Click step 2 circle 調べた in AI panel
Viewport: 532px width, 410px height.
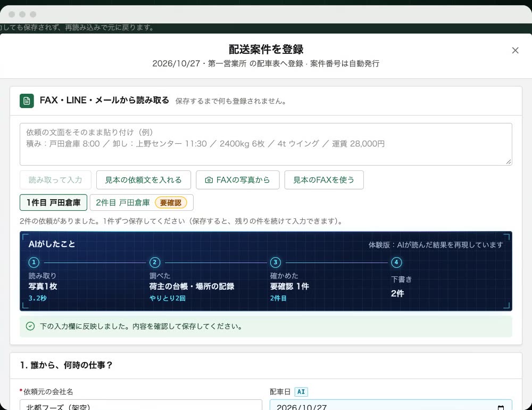coord(155,262)
